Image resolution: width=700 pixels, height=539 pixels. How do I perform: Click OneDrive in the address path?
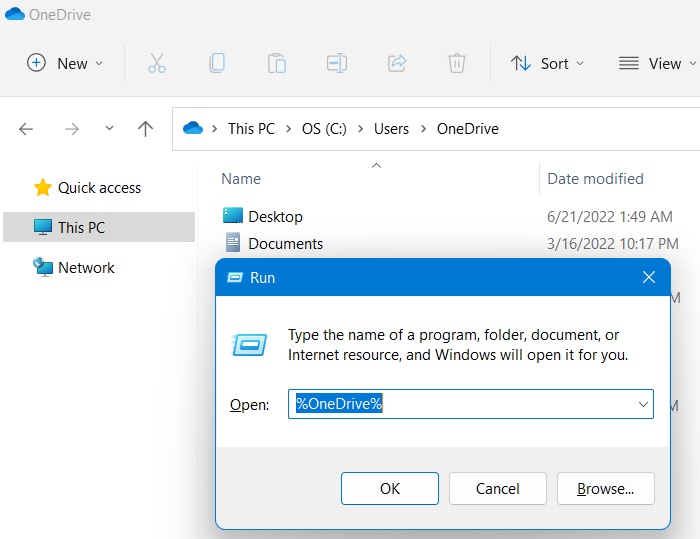click(x=467, y=129)
